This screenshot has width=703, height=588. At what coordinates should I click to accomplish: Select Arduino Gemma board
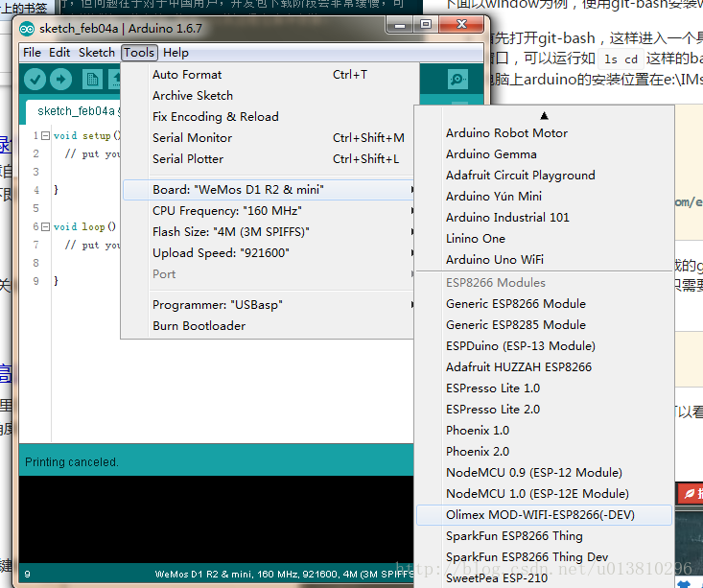544,154
